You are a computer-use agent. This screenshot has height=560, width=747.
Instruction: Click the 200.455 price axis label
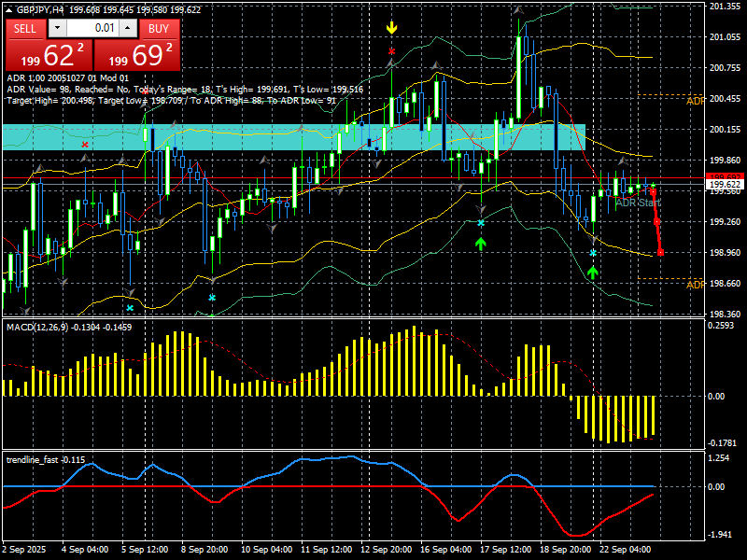726,99
